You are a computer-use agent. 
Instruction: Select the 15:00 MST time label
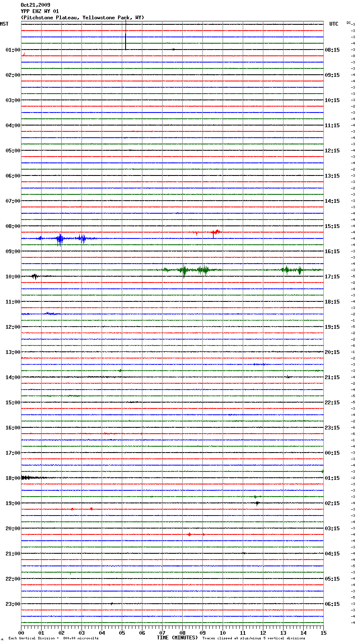[x=13, y=402]
